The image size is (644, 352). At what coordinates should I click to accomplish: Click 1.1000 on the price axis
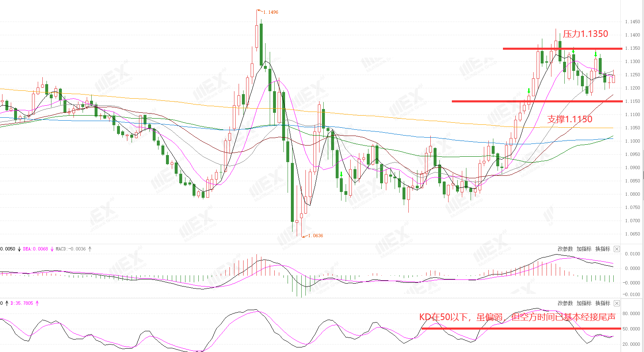tap(632, 141)
